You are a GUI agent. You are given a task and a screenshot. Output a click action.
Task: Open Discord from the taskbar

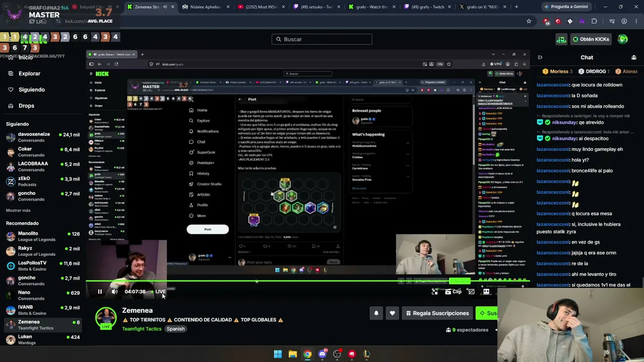click(323, 354)
